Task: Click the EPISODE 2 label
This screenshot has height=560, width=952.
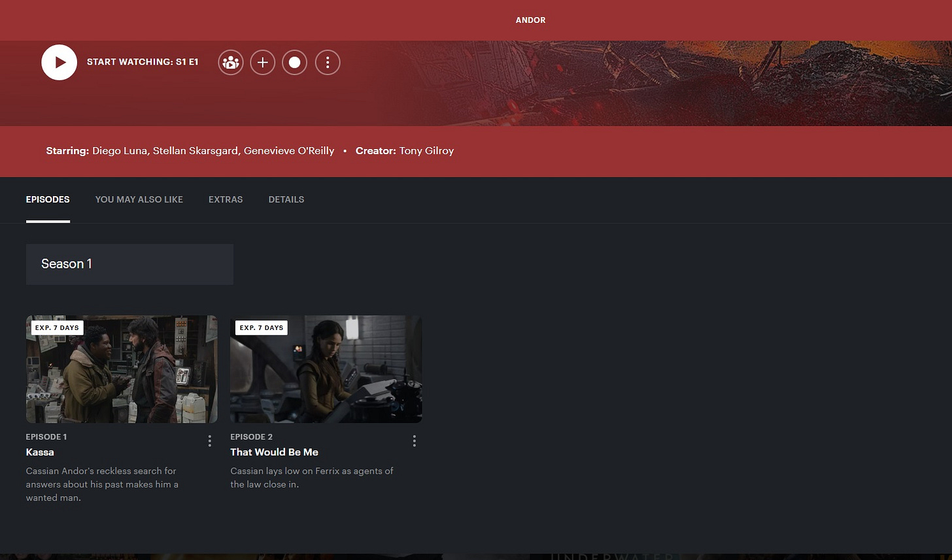Action: [x=252, y=436]
